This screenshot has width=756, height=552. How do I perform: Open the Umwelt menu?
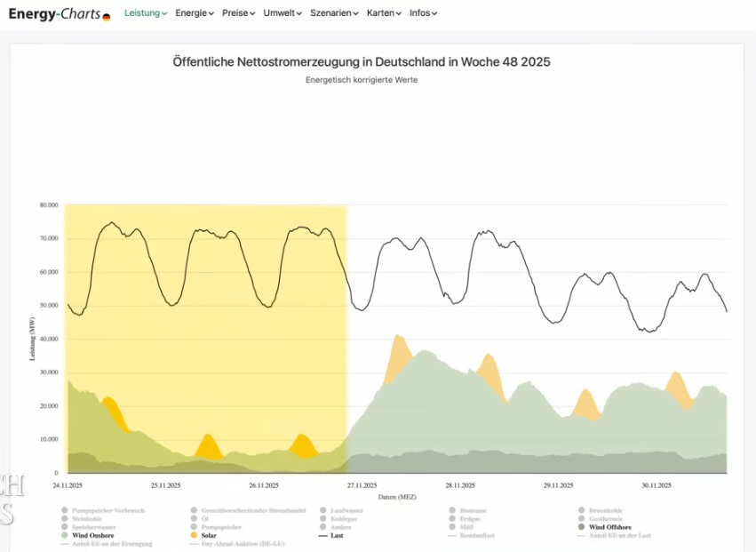283,13
